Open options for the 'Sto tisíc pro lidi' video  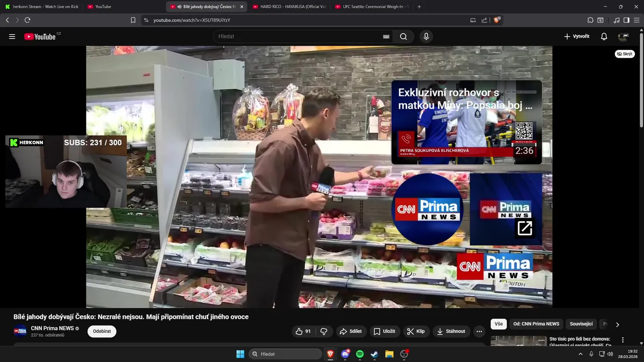coord(623,340)
